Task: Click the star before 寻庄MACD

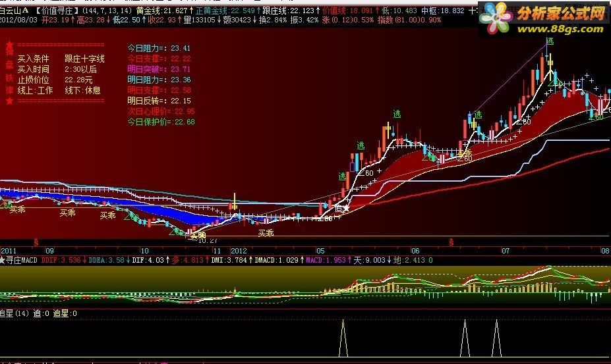Action: [x=3, y=260]
